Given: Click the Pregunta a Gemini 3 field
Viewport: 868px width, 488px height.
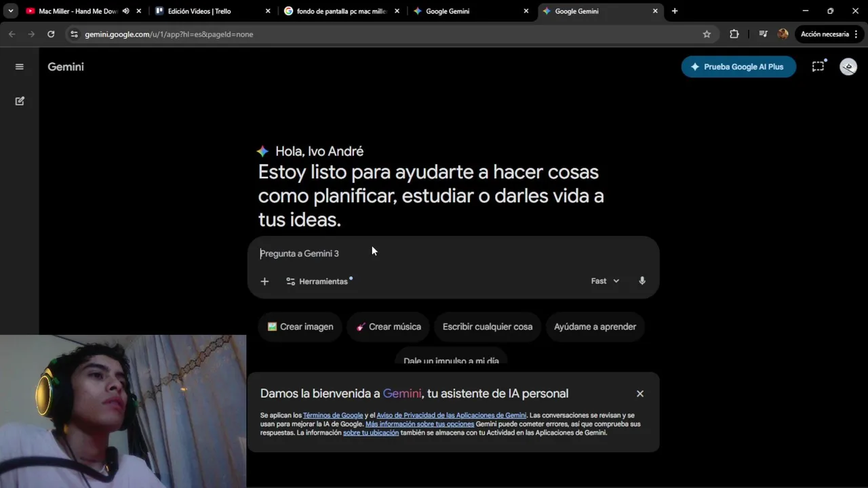Looking at the screenshot, I should 452,253.
